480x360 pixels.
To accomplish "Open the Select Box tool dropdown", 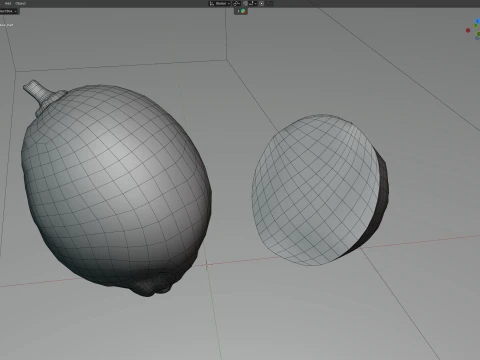I will pos(9,11).
